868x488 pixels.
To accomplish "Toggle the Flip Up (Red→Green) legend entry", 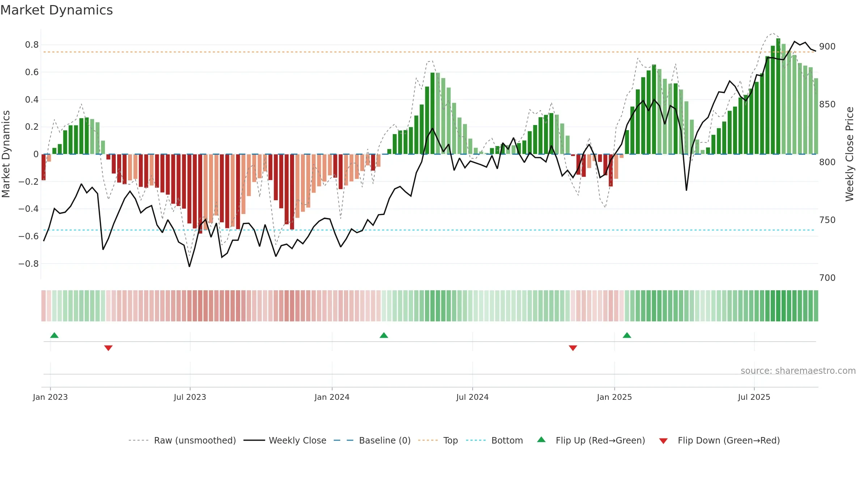I will click(x=591, y=440).
